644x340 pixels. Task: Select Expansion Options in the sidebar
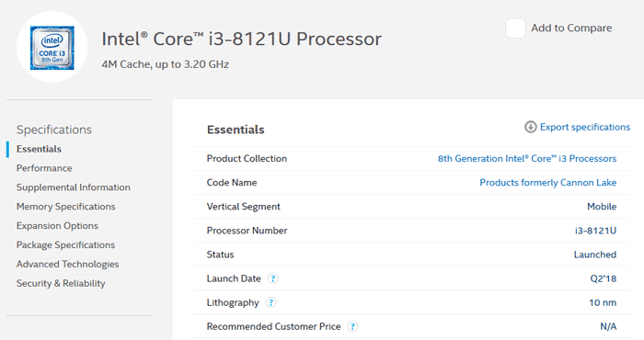(x=57, y=225)
